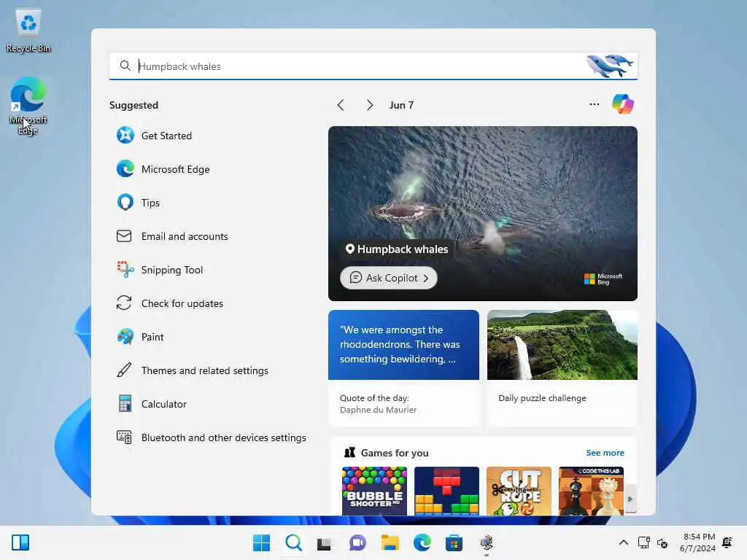Click the network icon in system tray
The height and width of the screenshot is (560, 747).
pos(643,542)
